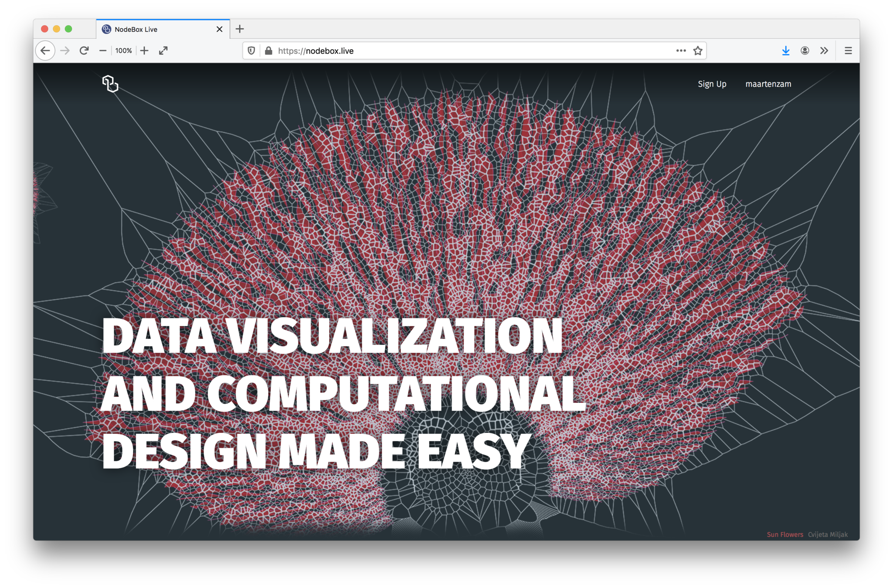893x588 pixels.
Task: Go back to the previous page
Action: 45,51
